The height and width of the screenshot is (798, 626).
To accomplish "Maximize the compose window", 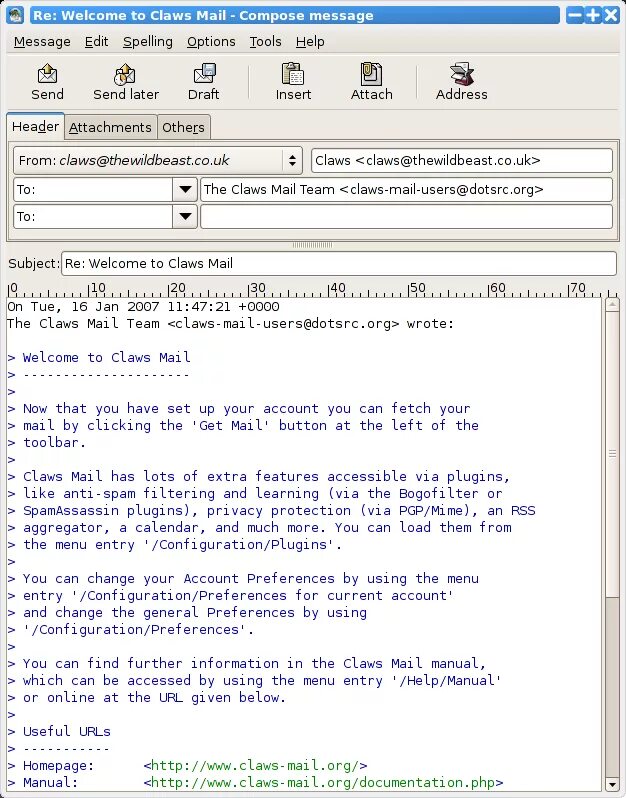I will click(592, 15).
